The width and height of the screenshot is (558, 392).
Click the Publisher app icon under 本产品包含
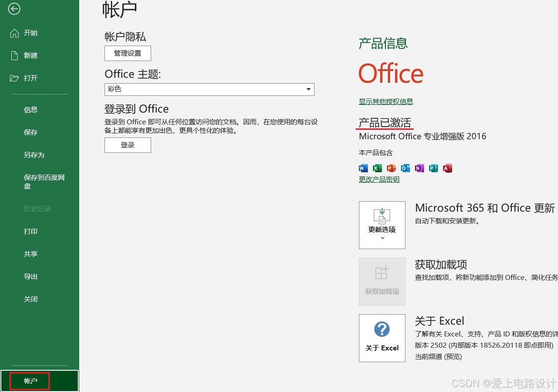click(434, 168)
